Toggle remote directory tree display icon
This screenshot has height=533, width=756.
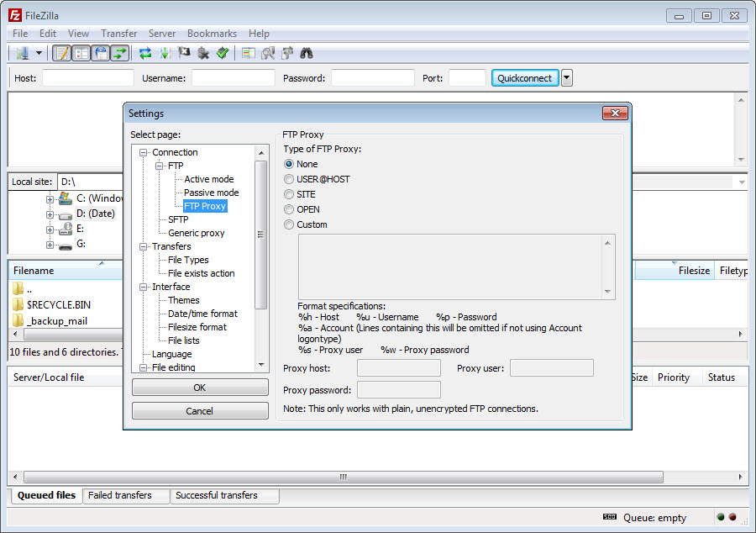(102, 53)
